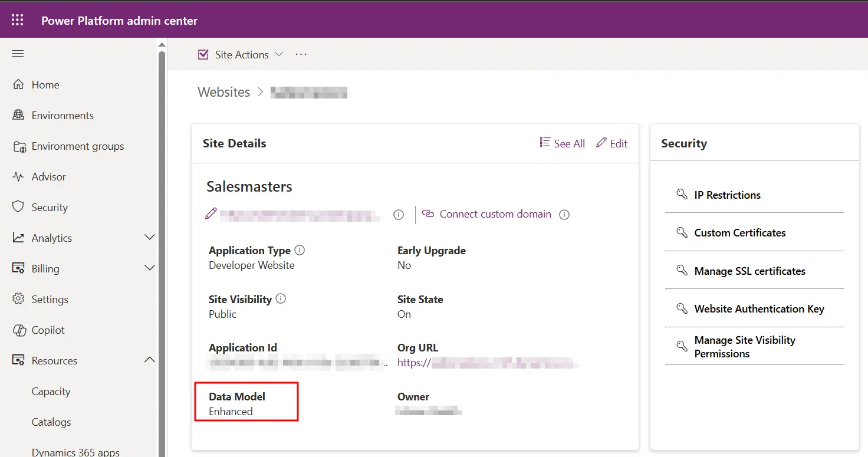
Task: Click the sidebar vertical scrollbar
Action: 162,254
